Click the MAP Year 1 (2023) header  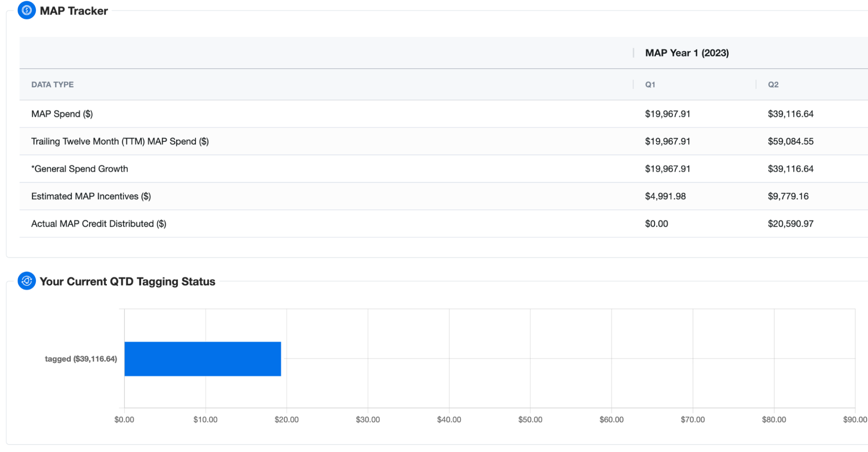[x=686, y=53]
